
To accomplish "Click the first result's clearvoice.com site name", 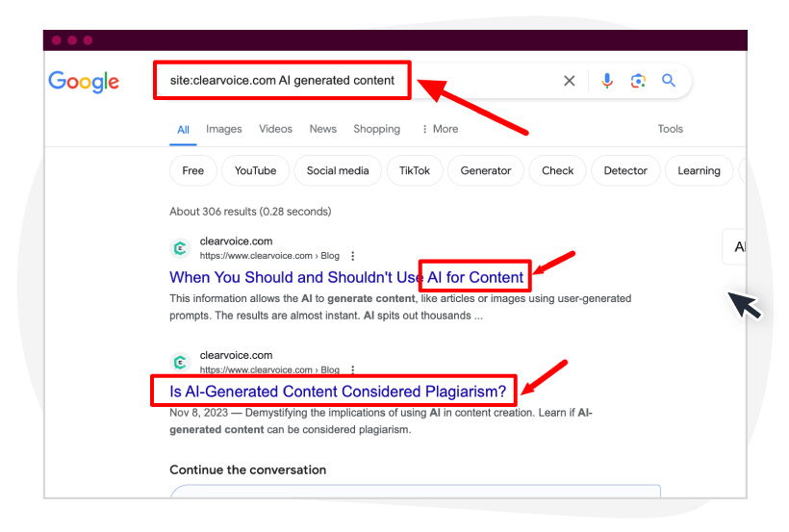I will pyautogui.click(x=236, y=241).
